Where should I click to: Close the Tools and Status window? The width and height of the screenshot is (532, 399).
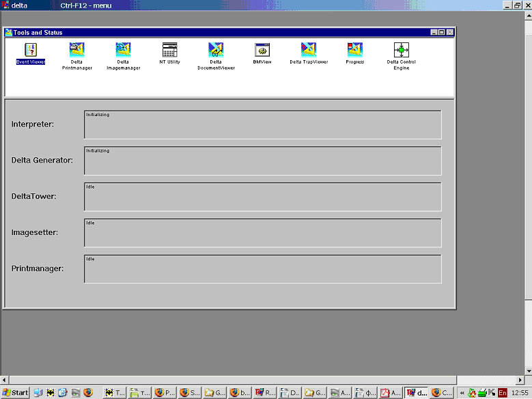[x=450, y=32]
